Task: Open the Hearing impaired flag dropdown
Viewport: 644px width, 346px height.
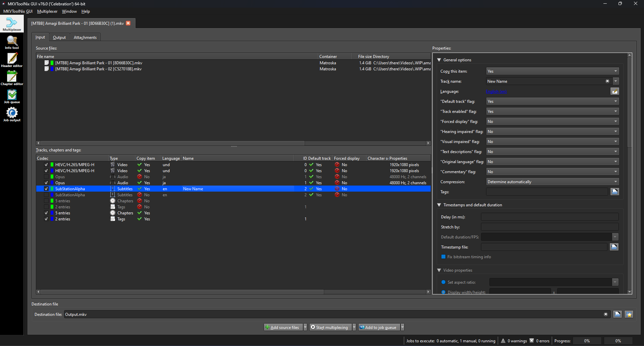Action: 552,131
